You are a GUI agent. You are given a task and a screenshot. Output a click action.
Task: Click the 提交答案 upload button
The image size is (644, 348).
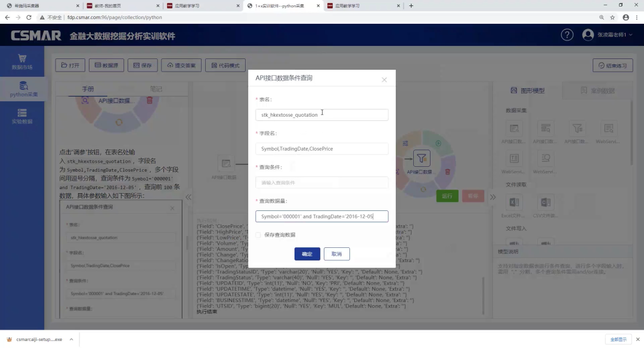coord(181,66)
